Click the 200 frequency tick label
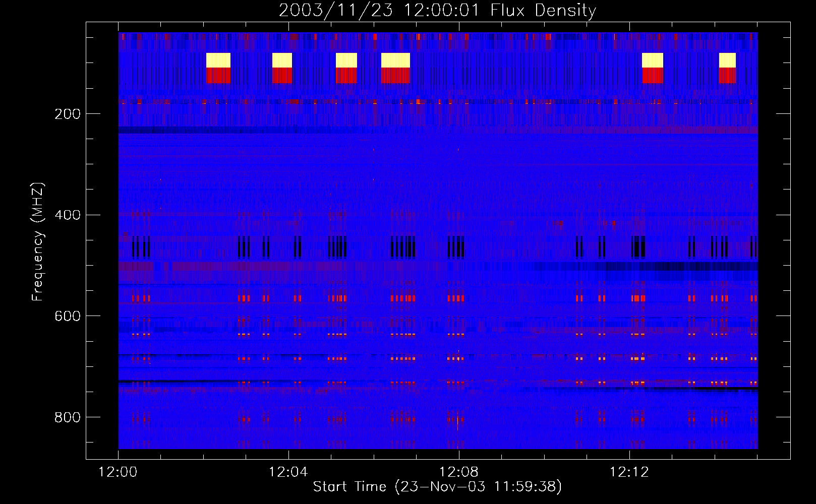 [68, 114]
